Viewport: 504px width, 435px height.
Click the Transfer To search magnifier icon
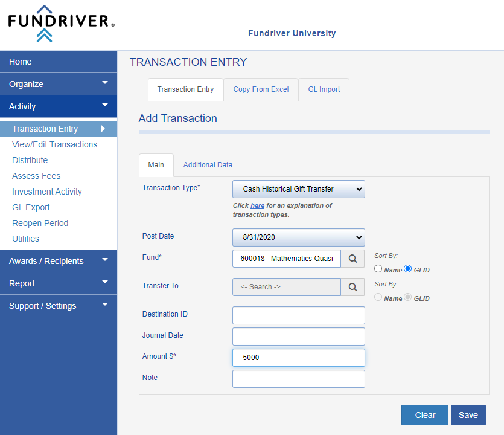click(352, 286)
